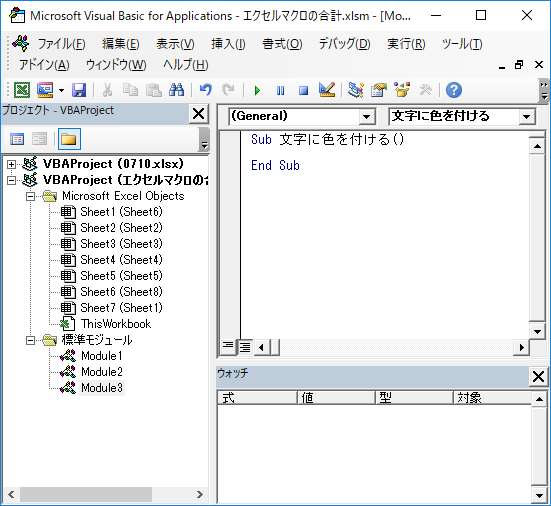Open Find with the binoculars icon
This screenshot has height=506, width=551.
pos(176,90)
